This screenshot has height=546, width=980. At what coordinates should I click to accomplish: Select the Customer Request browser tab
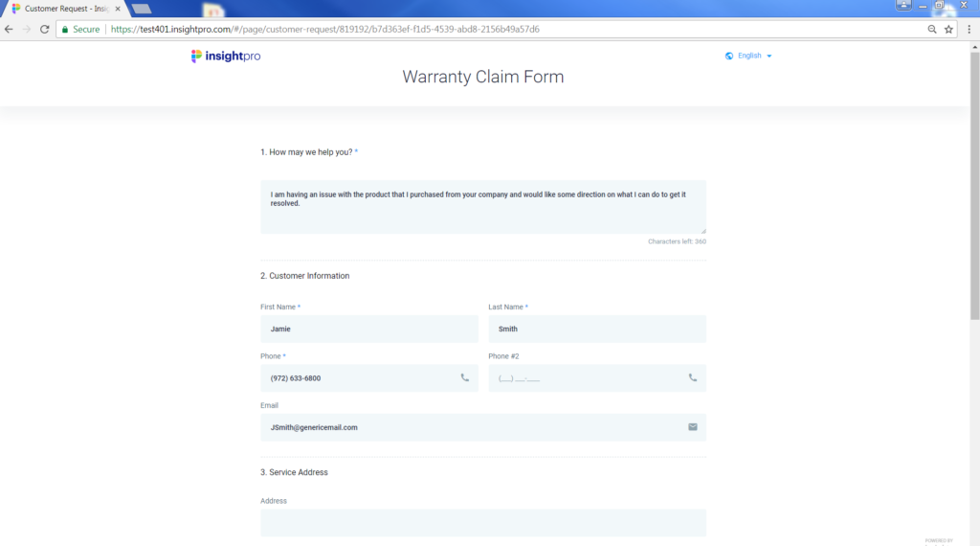tap(62, 9)
